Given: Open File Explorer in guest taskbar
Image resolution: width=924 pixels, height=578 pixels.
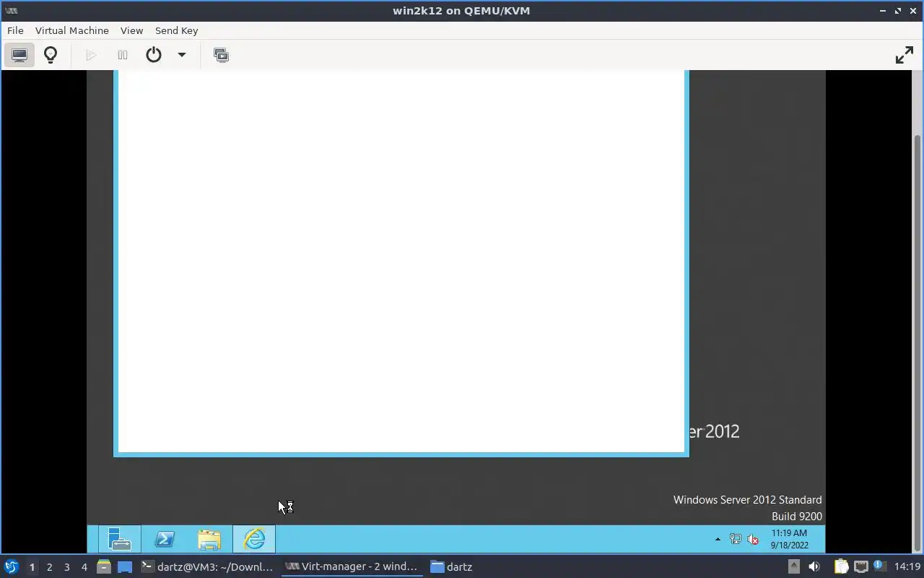Looking at the screenshot, I should coord(209,539).
